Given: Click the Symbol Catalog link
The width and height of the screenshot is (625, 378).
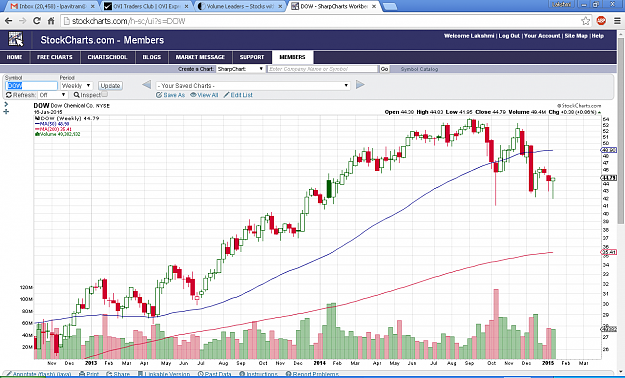Looking at the screenshot, I should click(x=419, y=69).
